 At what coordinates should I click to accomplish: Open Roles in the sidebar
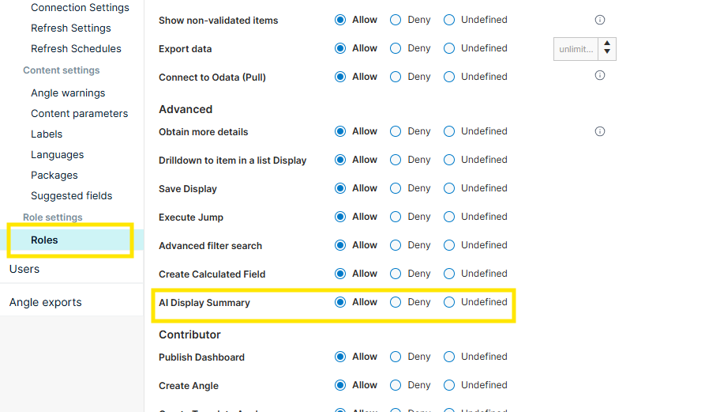(44, 240)
